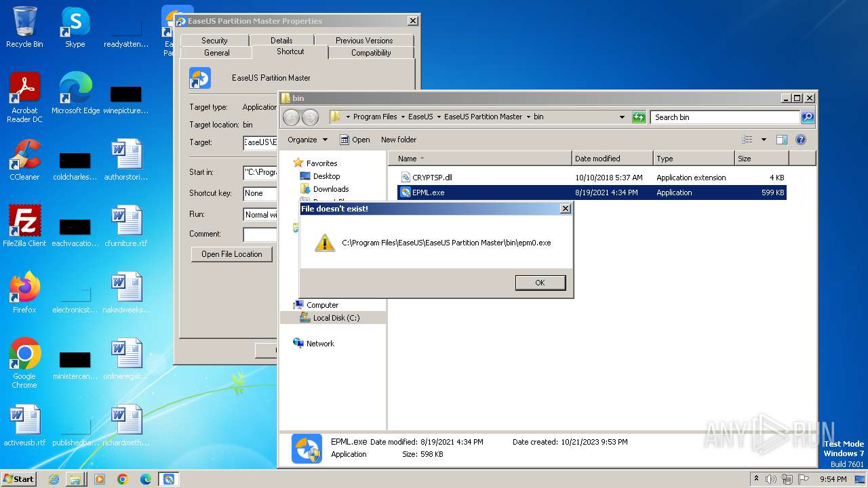Change view using the views icon
The width and height of the screenshot is (868, 488).
[x=747, y=140]
